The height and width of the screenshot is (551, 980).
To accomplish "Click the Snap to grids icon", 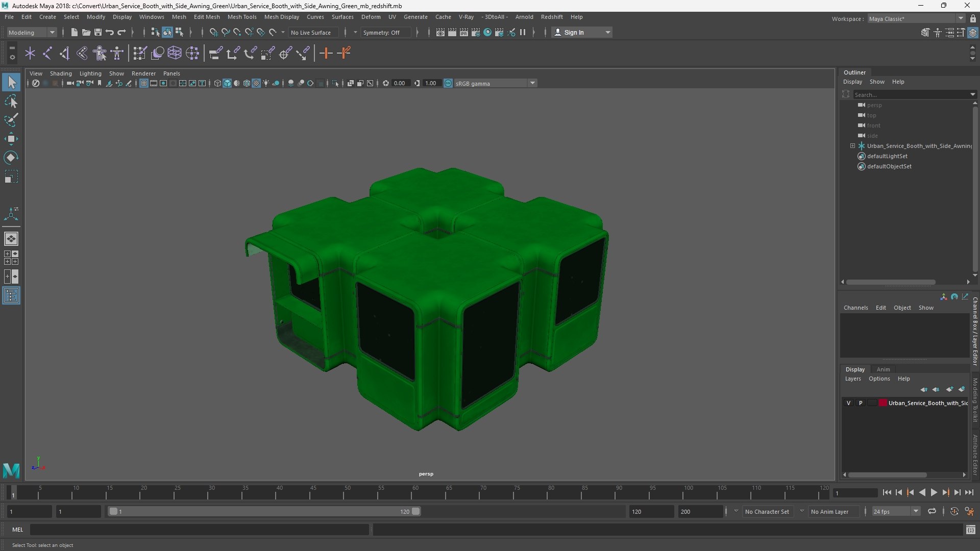I will (x=213, y=32).
